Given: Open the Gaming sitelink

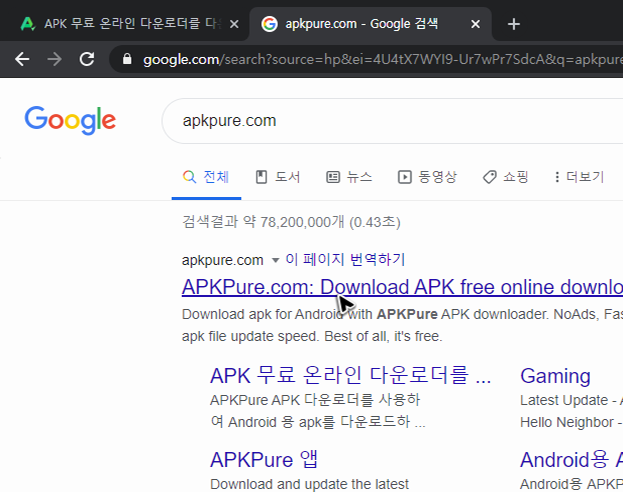Looking at the screenshot, I should 555,376.
